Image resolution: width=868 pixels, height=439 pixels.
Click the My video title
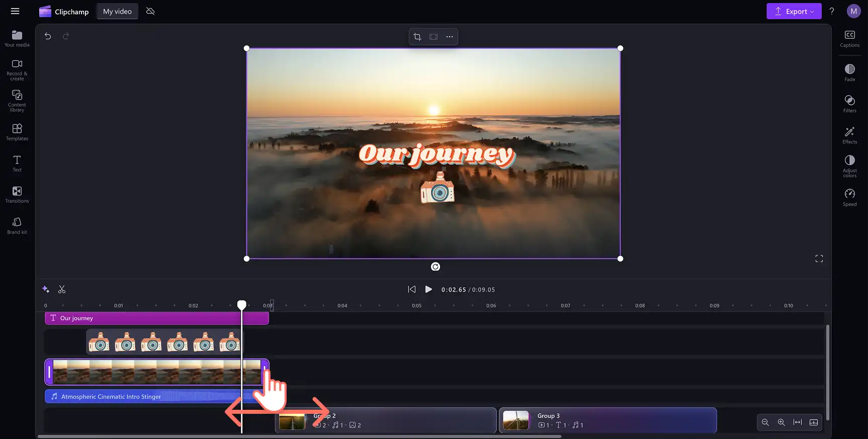point(117,11)
